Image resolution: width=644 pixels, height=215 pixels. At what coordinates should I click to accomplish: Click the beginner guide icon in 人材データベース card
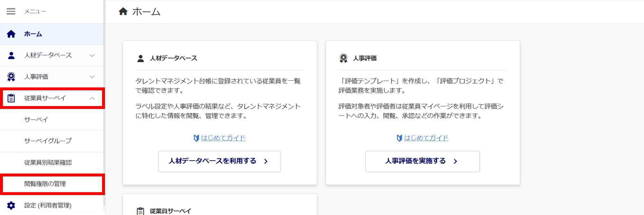pyautogui.click(x=196, y=138)
